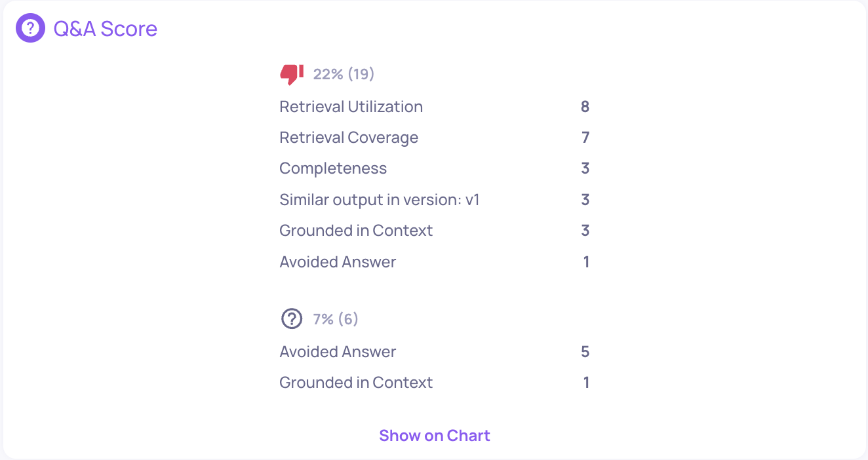Click the count 3 beside Completeness

585,168
